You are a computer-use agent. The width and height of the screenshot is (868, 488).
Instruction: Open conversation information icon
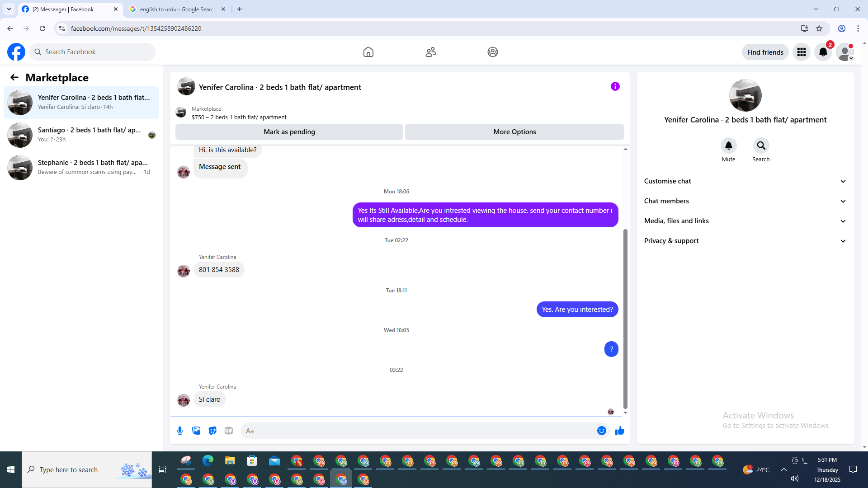click(x=615, y=86)
